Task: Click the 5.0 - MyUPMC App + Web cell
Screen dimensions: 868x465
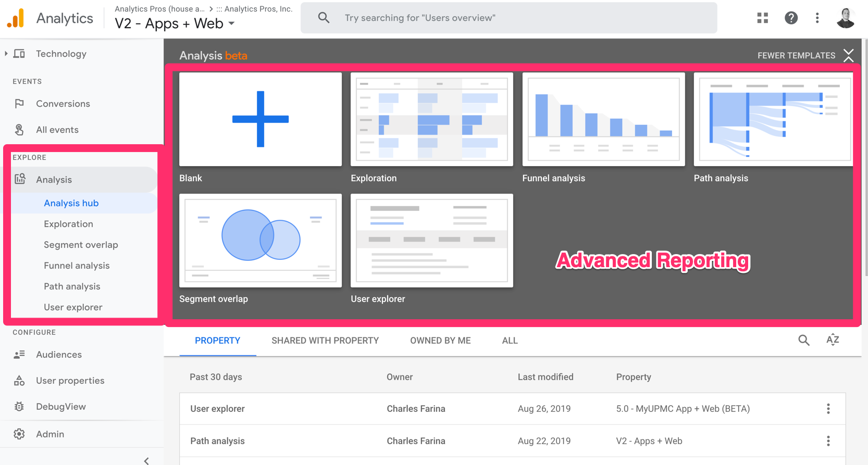Action: coord(683,409)
